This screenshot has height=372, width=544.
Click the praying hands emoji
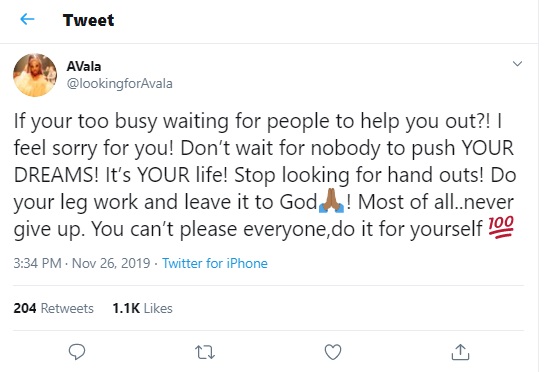[x=331, y=201]
